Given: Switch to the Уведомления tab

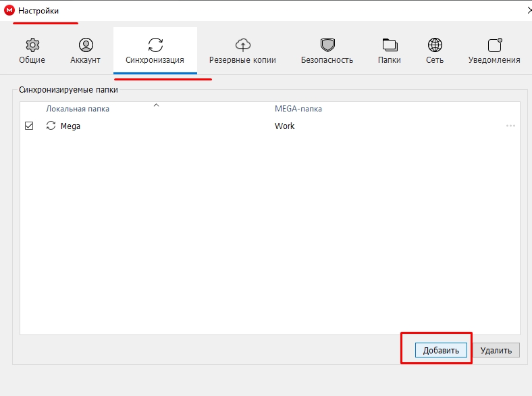Looking at the screenshot, I should tap(494, 51).
